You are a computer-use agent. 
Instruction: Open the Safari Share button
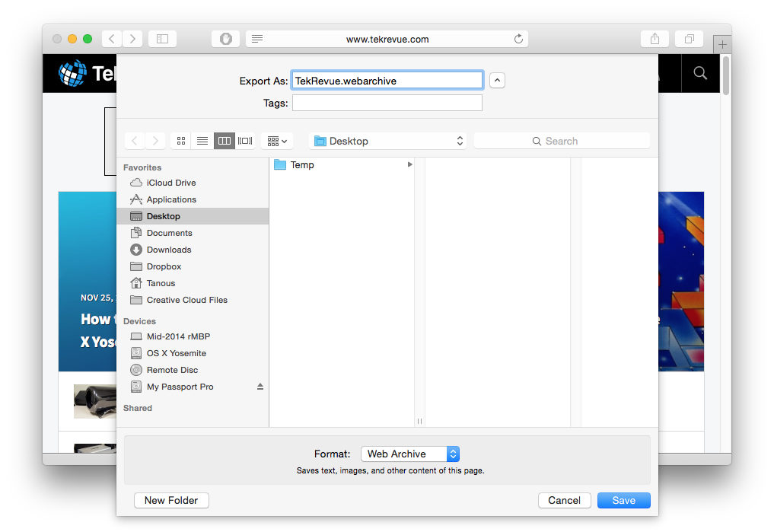[x=655, y=39]
